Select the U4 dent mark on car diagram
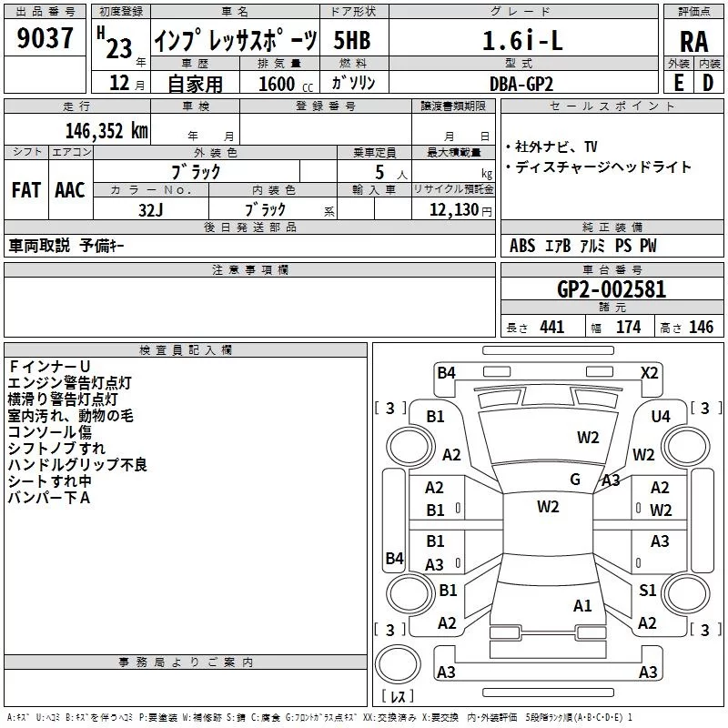 (661, 417)
